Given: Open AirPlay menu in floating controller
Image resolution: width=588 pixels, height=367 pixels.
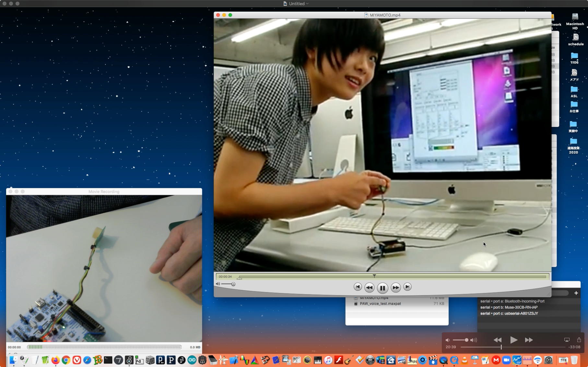Looking at the screenshot, I should click(x=567, y=340).
